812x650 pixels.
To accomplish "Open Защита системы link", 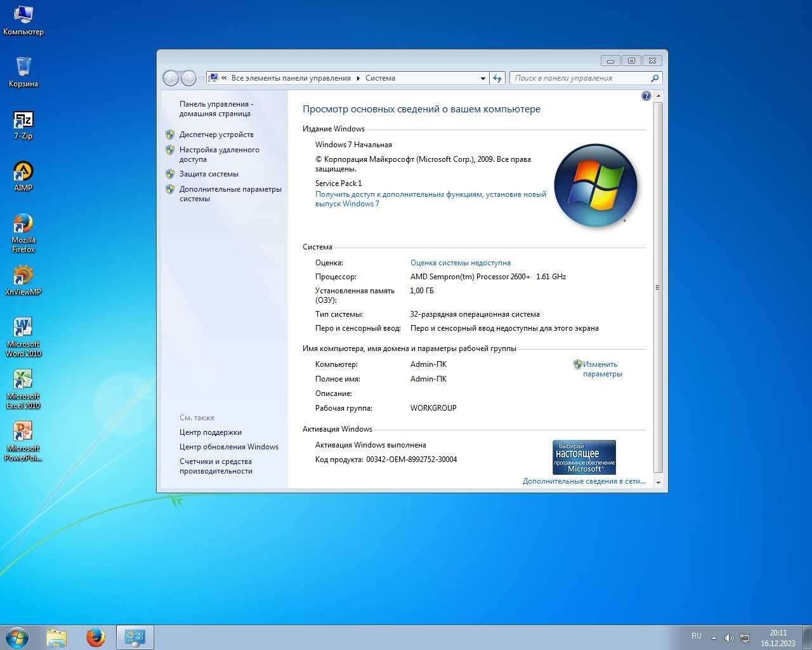I will (x=209, y=174).
